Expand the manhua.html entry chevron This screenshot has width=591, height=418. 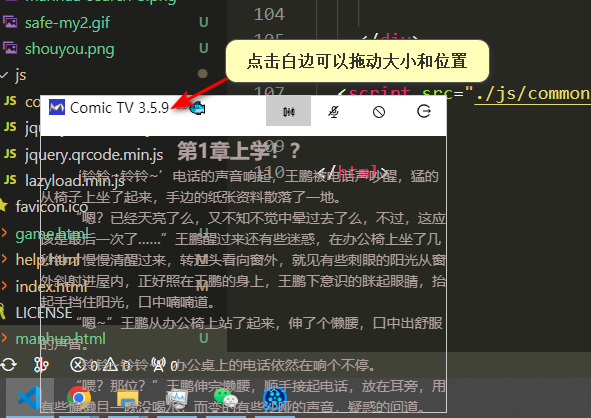tap(5, 338)
